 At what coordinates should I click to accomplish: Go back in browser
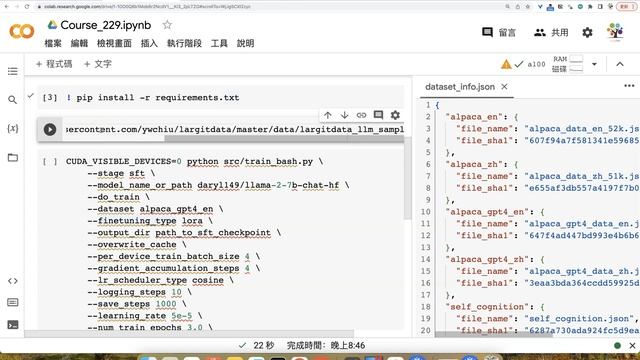7,7
